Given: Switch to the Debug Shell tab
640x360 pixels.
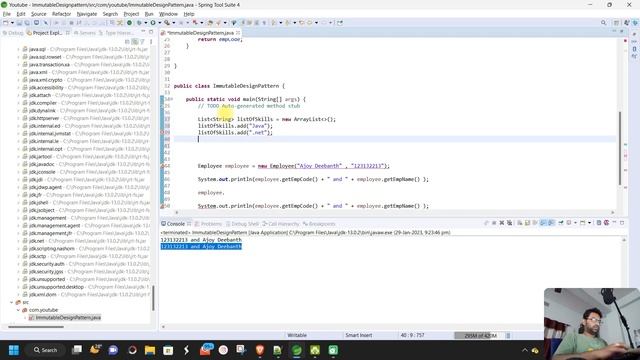Looking at the screenshot, I should [242, 224].
